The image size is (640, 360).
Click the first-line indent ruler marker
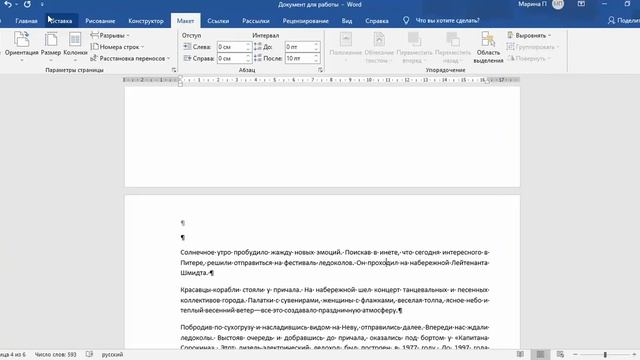180,78
